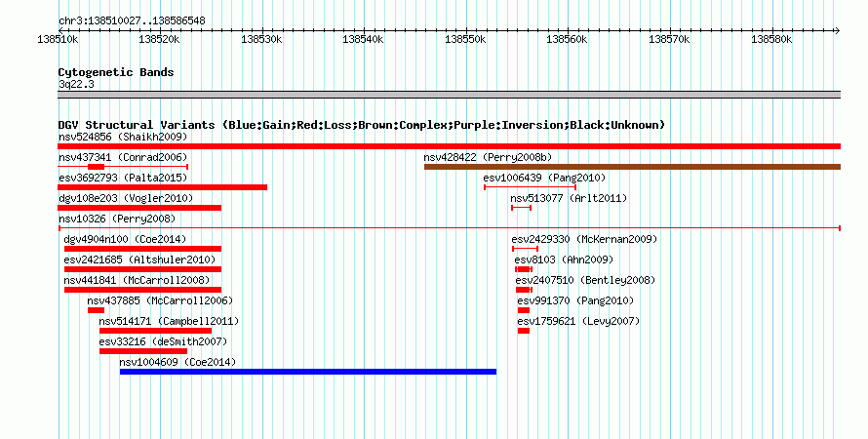Viewport: 868px width, 439px height.
Task: Click the 138550k ruler tick label
Action: coord(465,39)
